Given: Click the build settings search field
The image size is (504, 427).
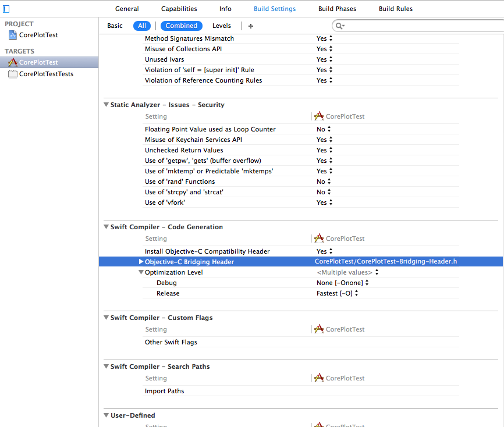Looking at the screenshot, I should click(419, 26).
